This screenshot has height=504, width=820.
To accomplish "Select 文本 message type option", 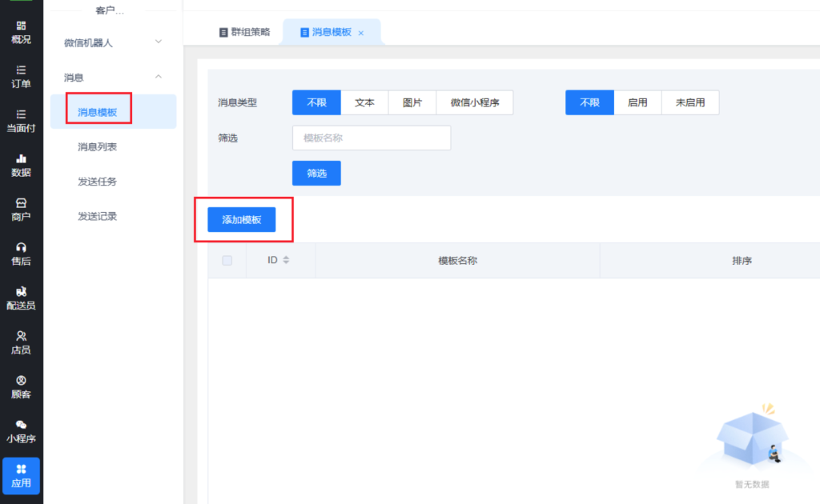I will coord(364,103).
